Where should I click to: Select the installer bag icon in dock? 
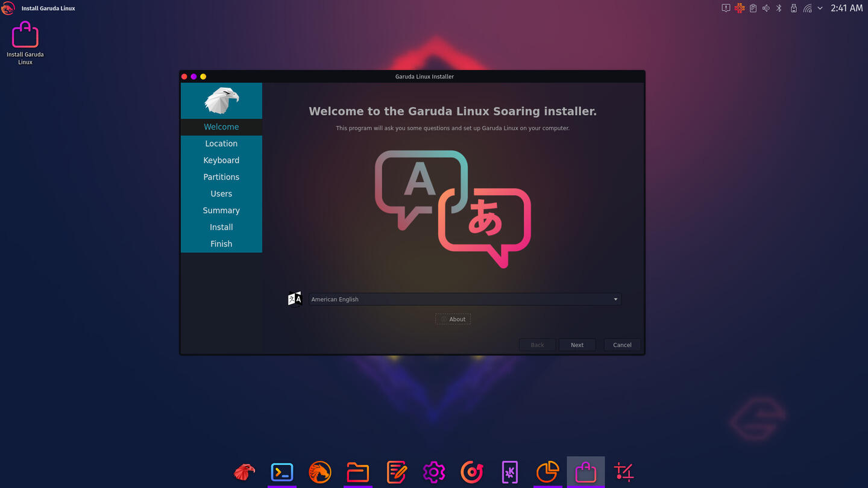585,472
